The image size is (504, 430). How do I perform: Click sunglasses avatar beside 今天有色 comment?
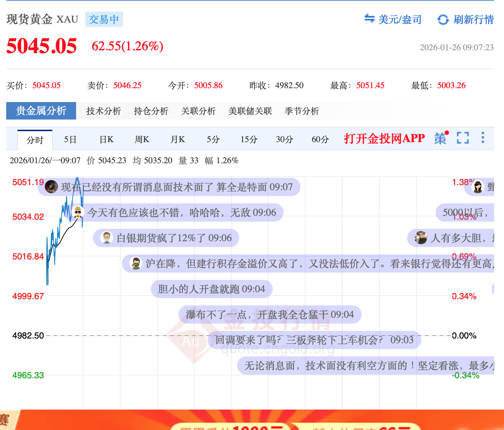click(x=78, y=212)
